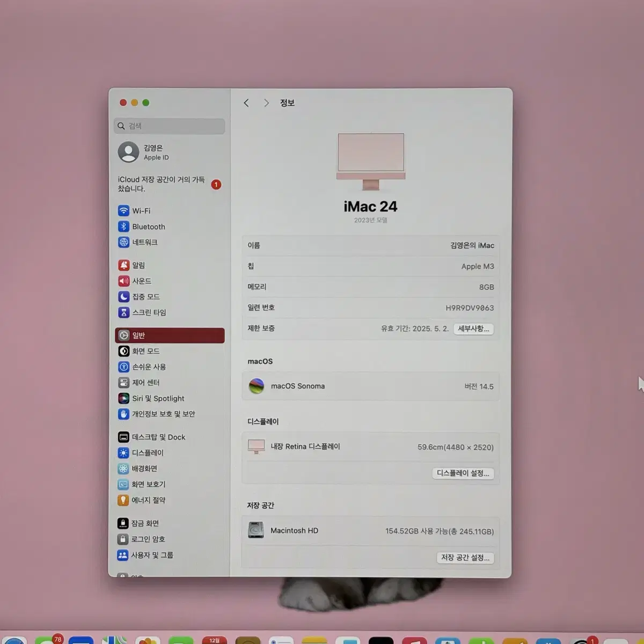This screenshot has width=644, height=644.
Task: Open the iCloud storage almost full notice
Action: click(170, 184)
